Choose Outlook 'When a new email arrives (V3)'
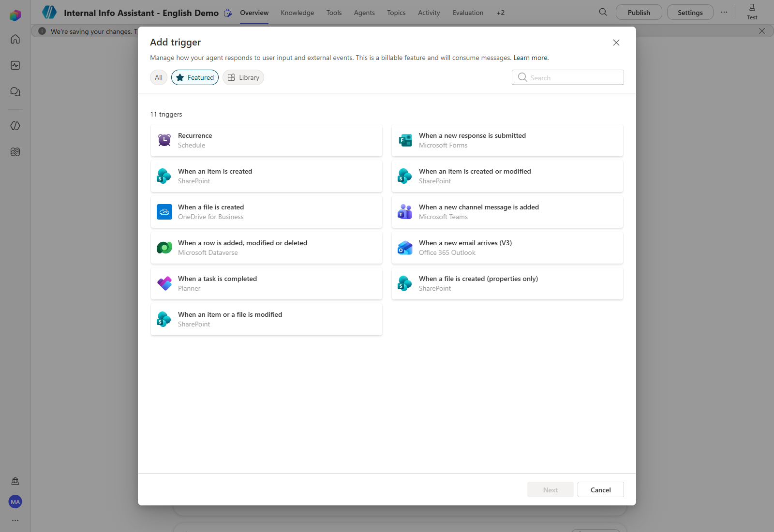Viewport: 774px width, 532px height. click(507, 248)
